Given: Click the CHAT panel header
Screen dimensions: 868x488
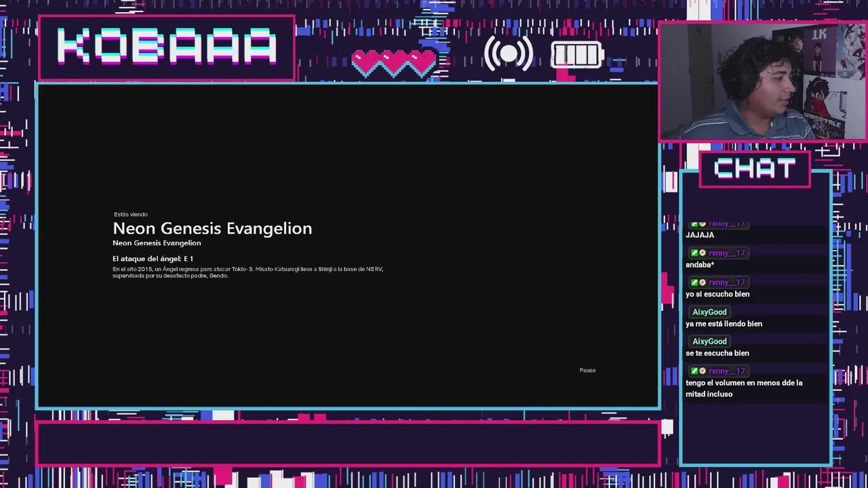Looking at the screenshot, I should [755, 169].
